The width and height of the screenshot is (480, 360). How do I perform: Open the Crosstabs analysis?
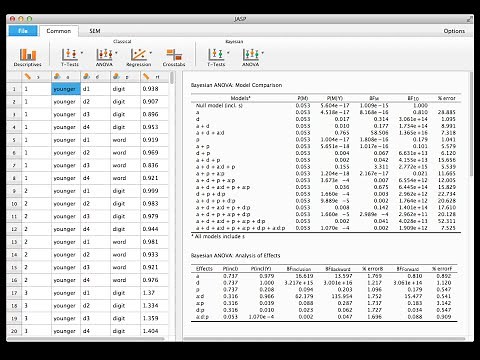coord(174,57)
